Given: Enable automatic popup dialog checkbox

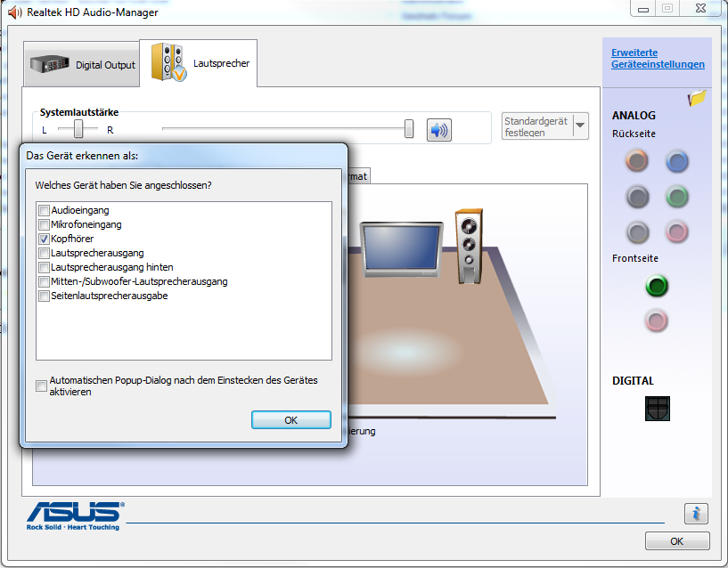Looking at the screenshot, I should [41, 385].
